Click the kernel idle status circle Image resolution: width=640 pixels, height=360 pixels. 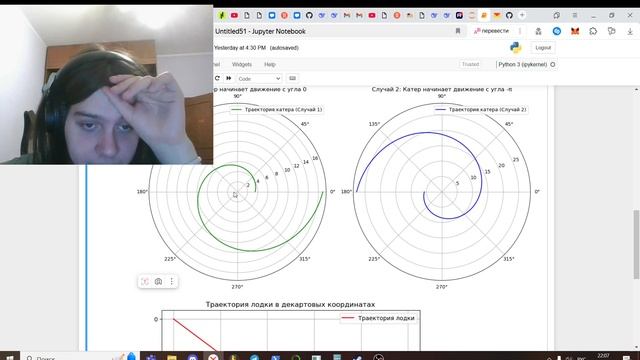coord(553,64)
